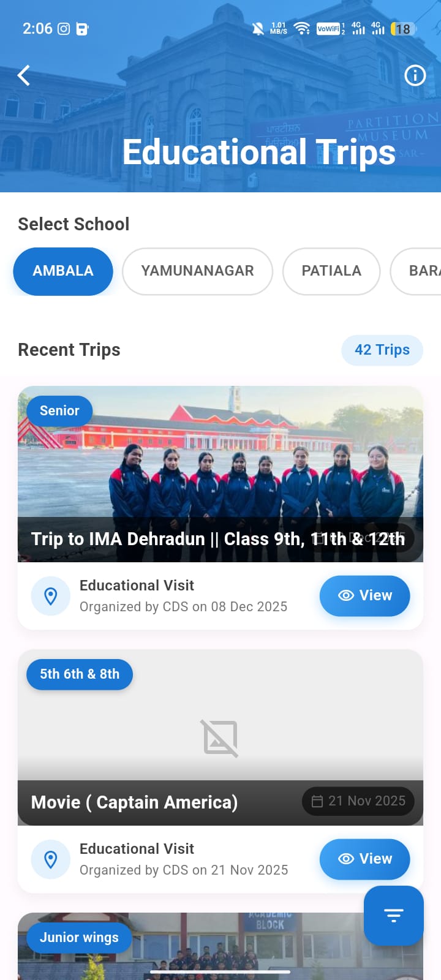
Task: Tap the Instagram icon in status bar
Action: 64,29
